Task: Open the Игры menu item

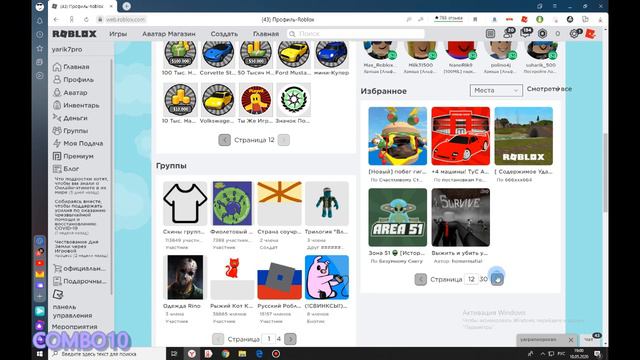Action: (118, 34)
